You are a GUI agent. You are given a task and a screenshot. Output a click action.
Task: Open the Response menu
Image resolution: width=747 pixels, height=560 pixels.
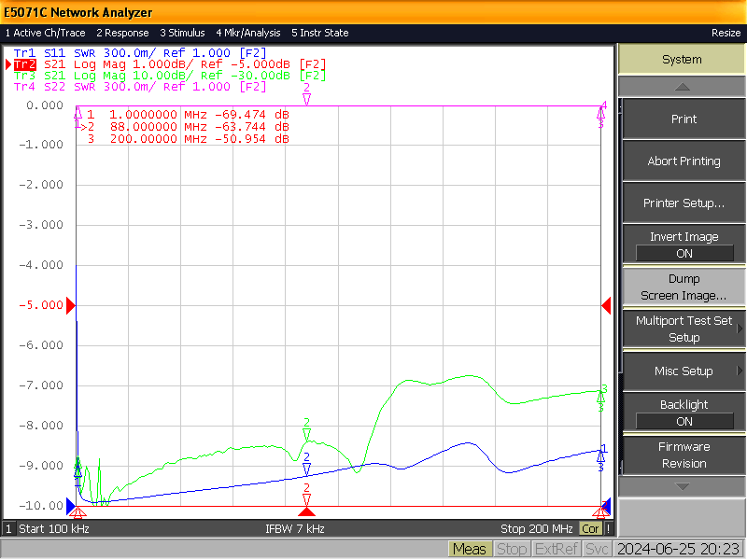click(122, 33)
